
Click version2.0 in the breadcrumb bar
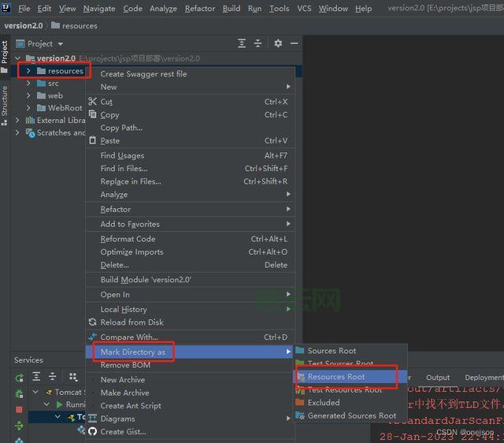(24, 25)
